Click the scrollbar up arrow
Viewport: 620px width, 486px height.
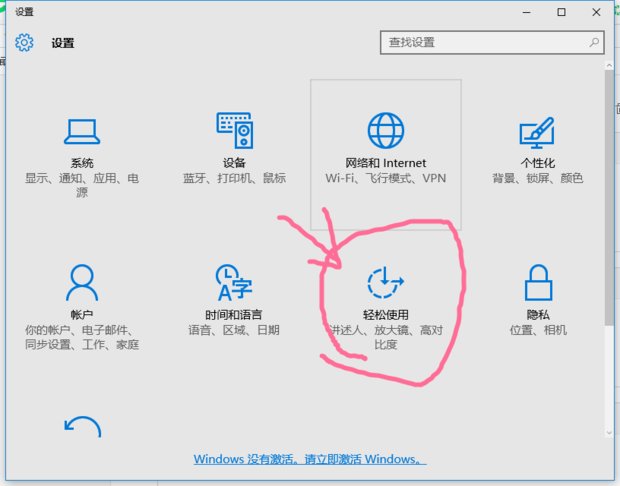609,65
